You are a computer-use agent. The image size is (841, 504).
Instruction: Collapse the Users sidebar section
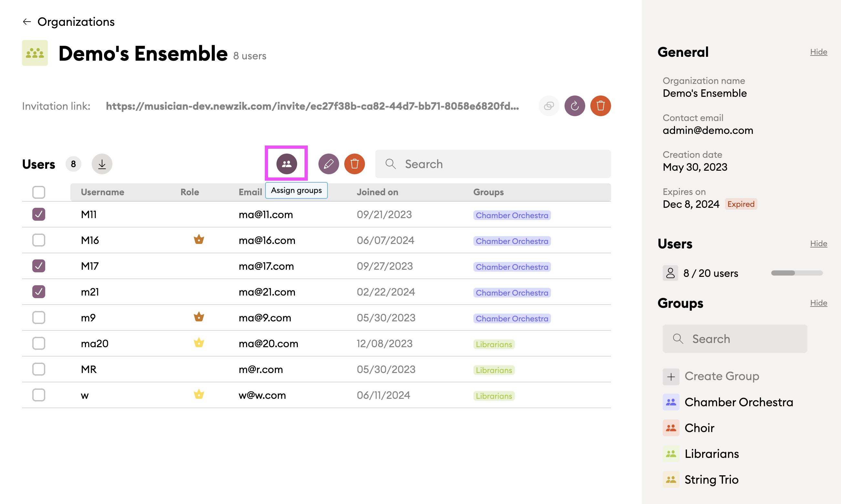coord(818,244)
